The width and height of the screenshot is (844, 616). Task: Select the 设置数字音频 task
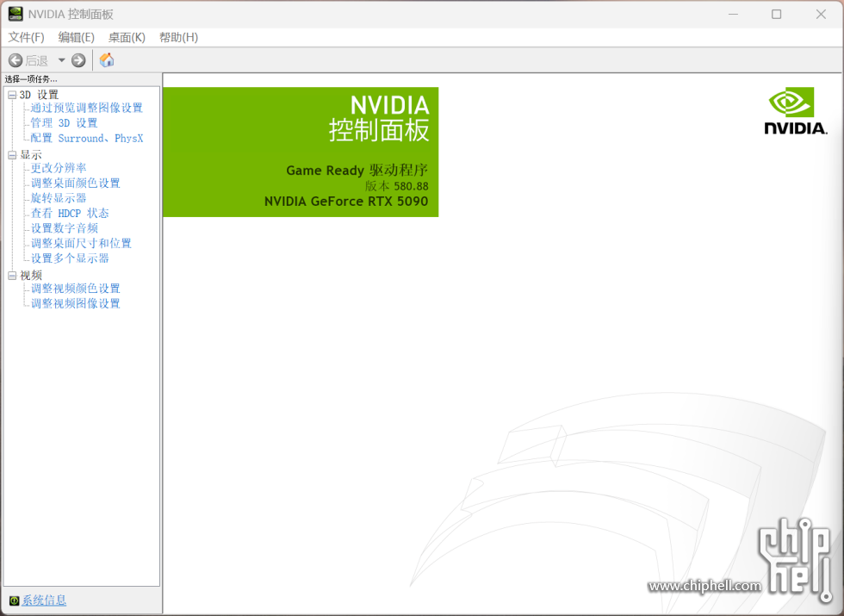[x=64, y=228]
